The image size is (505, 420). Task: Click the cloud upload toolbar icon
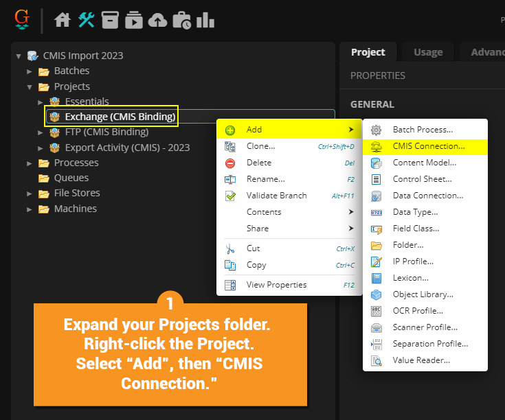pyautogui.click(x=158, y=21)
